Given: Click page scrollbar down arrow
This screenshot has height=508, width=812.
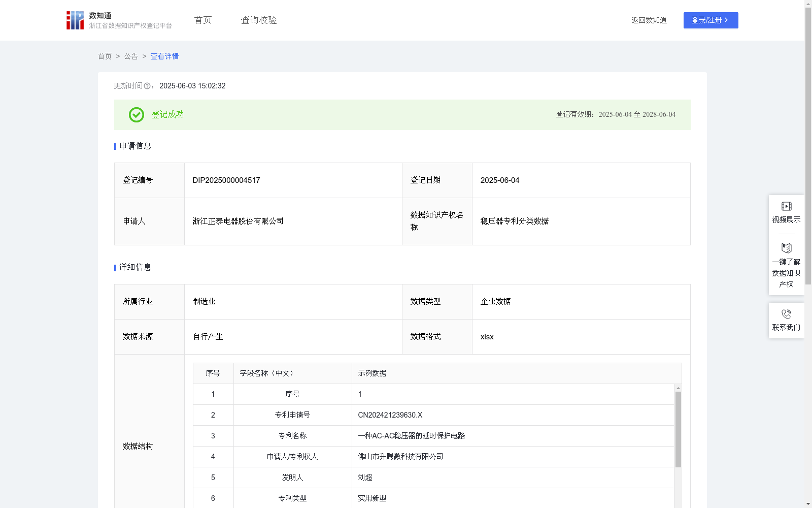Looking at the screenshot, I should tap(808, 504).
